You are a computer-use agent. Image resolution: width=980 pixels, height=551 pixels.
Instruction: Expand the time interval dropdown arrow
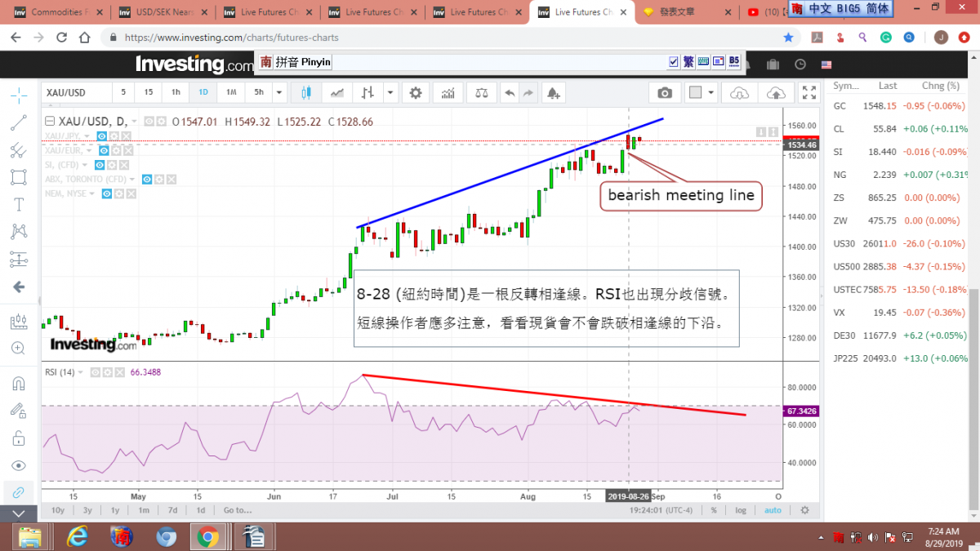(279, 92)
